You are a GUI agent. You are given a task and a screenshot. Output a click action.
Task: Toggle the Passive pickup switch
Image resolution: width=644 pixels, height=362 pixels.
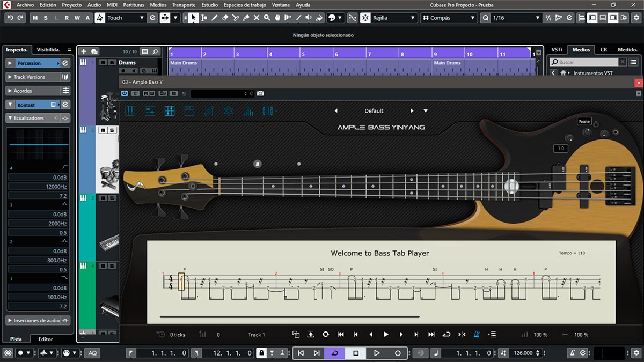(x=584, y=121)
